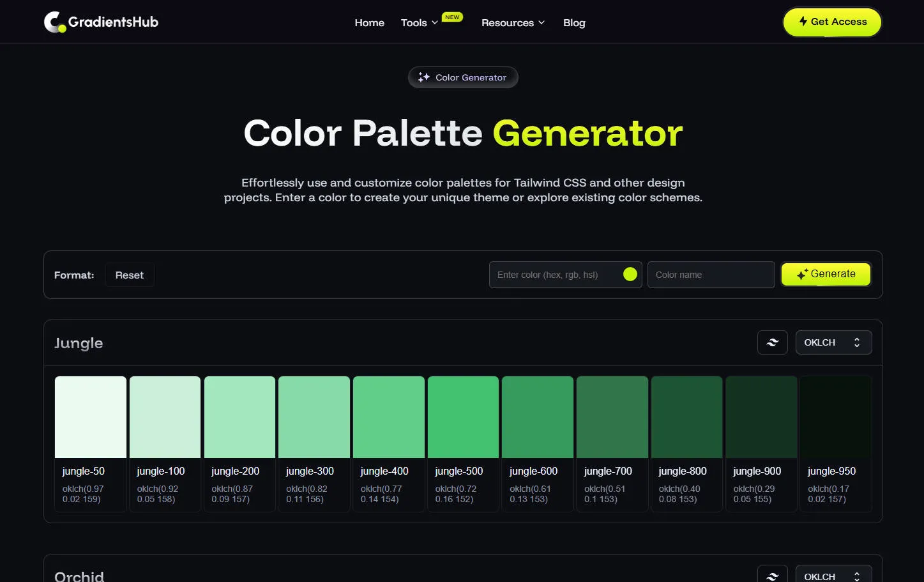Navigate to the Blog page
The image size is (924, 582).
tap(573, 22)
